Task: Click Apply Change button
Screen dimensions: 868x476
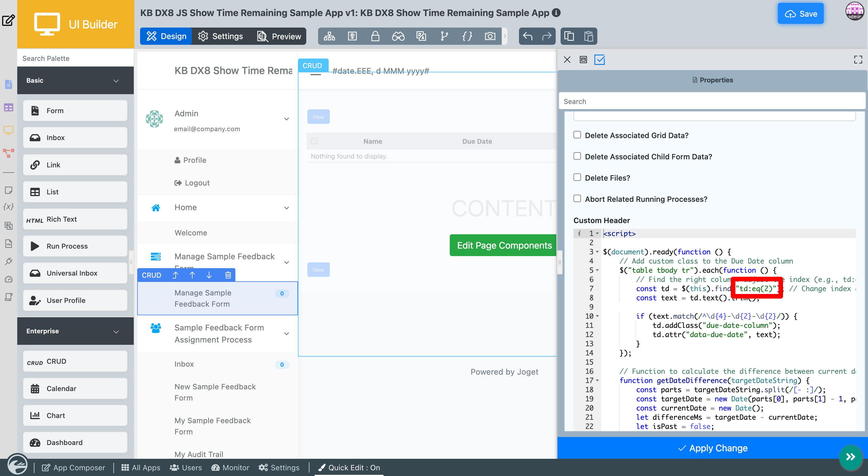Action: point(712,448)
